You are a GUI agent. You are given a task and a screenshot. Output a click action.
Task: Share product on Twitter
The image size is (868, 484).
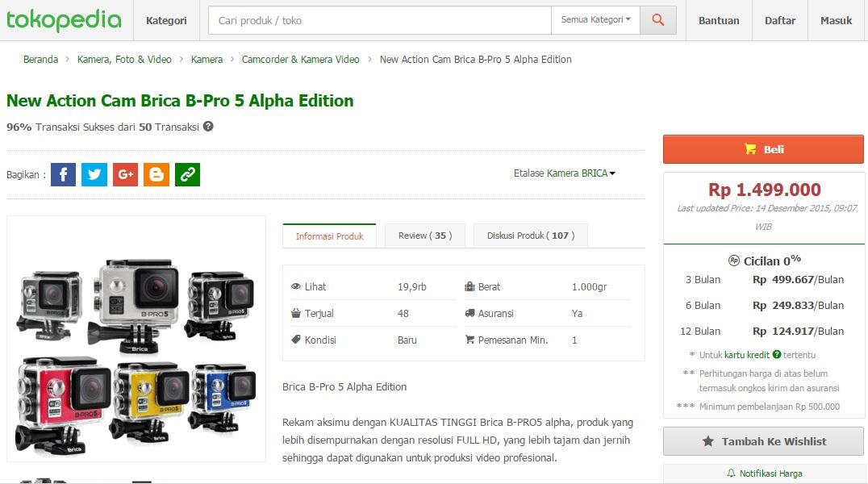[94, 174]
